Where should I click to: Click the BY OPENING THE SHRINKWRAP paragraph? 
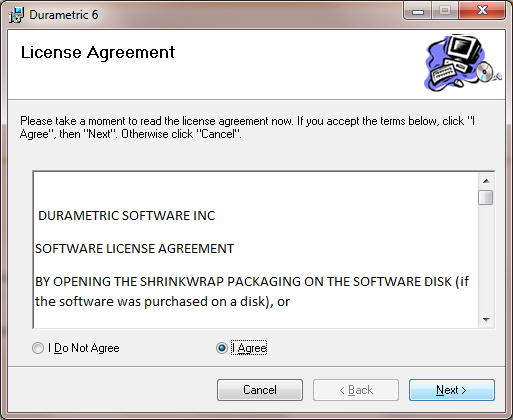[x=252, y=292]
